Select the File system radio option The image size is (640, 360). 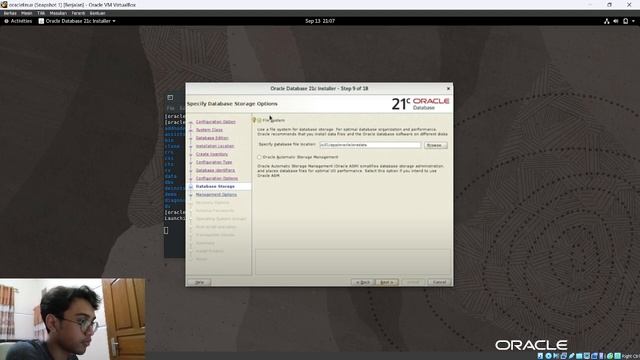260,120
